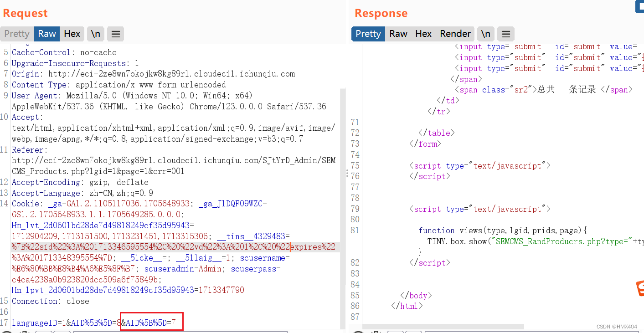The image size is (644, 333).
Task: Click the </html> tag on line 86
Action: click(x=407, y=306)
